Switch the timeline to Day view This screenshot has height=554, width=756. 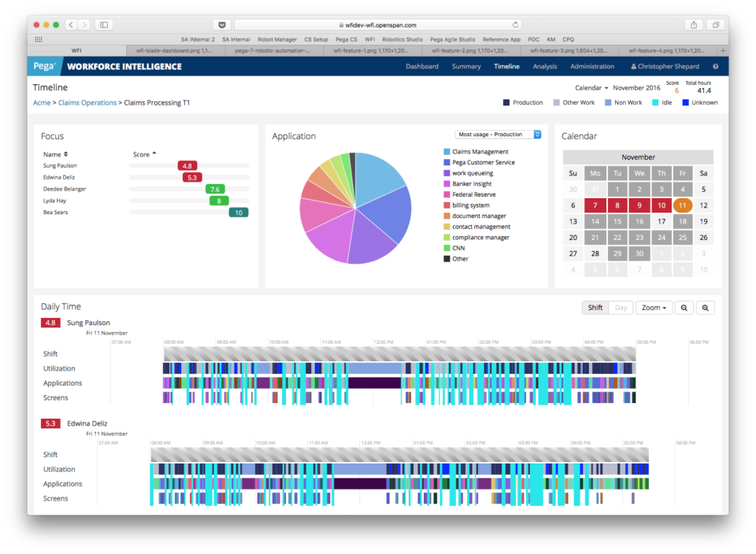point(620,307)
